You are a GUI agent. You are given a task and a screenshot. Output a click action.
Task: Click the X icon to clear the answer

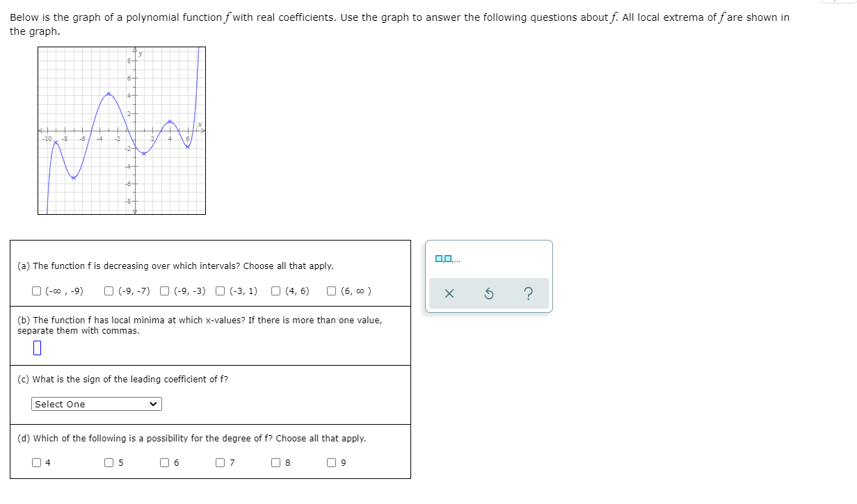click(448, 293)
